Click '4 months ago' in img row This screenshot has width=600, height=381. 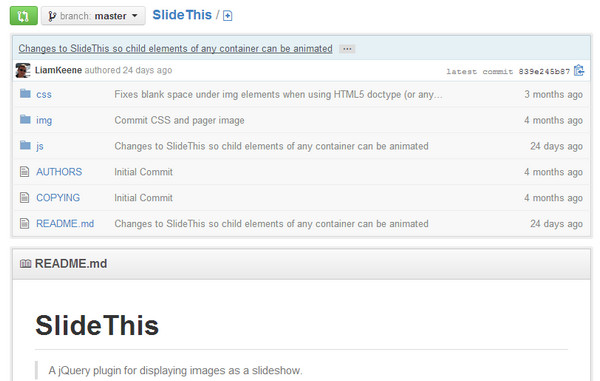pyautogui.click(x=553, y=120)
